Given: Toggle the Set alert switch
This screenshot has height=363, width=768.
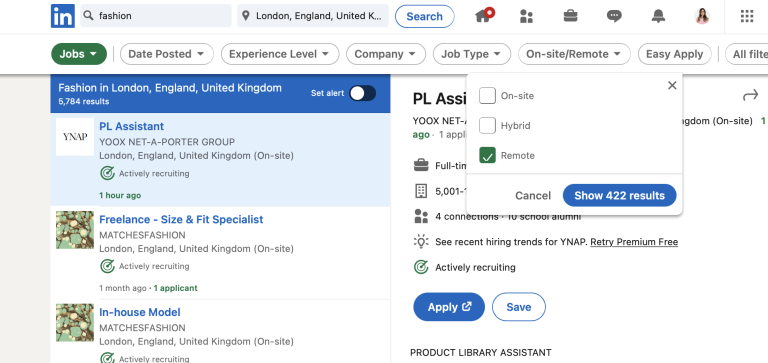Looking at the screenshot, I should (362, 93).
